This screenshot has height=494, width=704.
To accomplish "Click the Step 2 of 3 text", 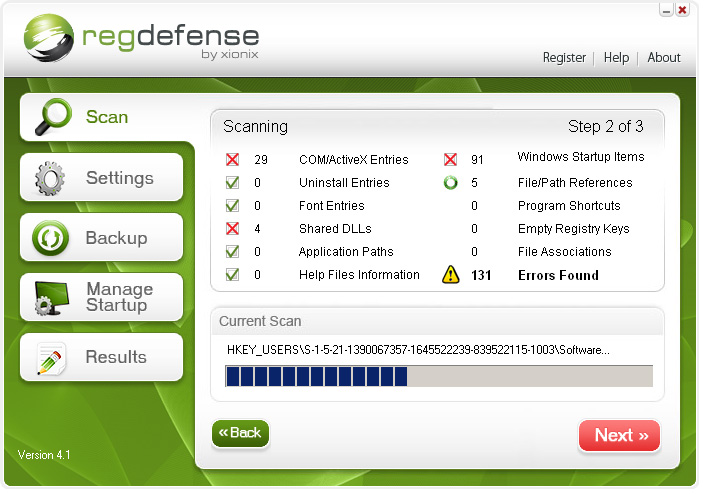I will 605,126.
